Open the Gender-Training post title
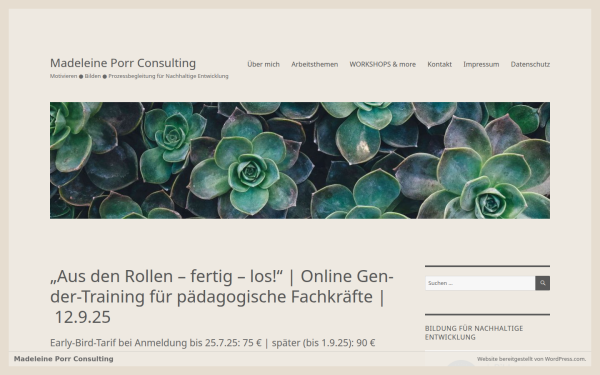This screenshot has width=600, height=375. coord(222,297)
